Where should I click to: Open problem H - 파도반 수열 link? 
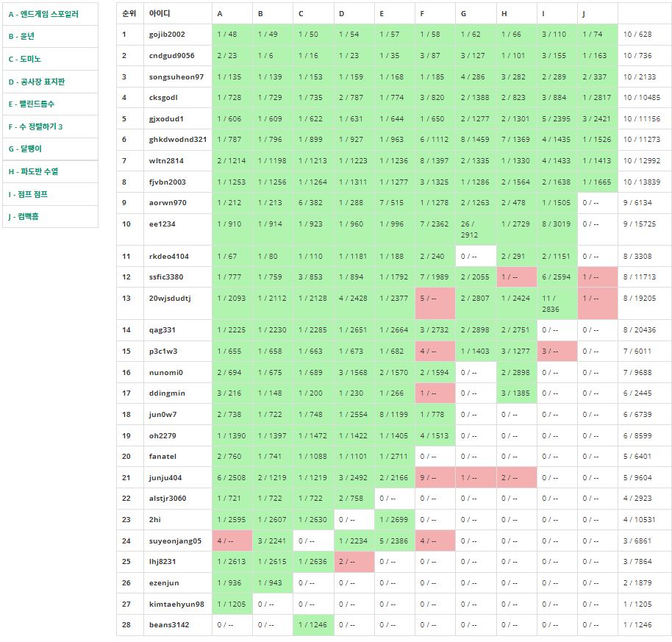[33, 172]
